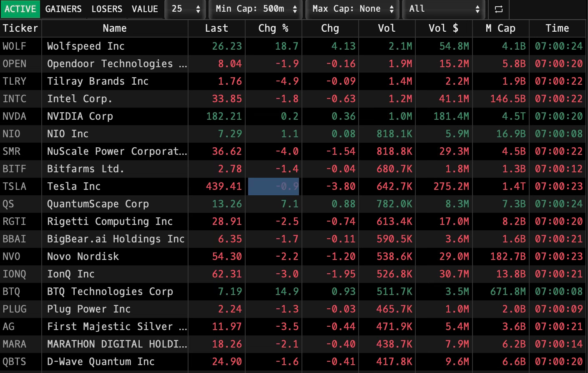Click the BigBear.ai Holdings Inc name
The height and width of the screenshot is (373, 588).
click(x=116, y=239)
